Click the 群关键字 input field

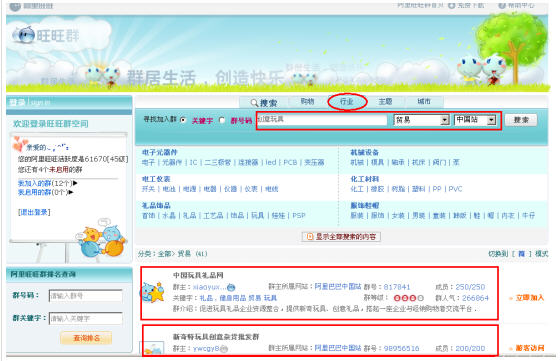point(86,318)
